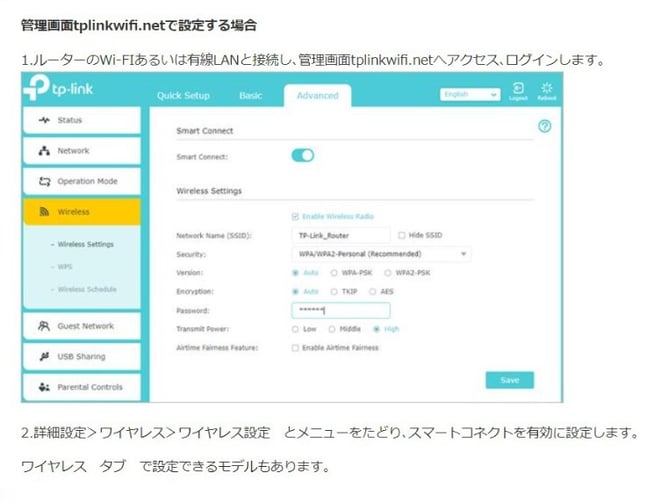661x502 pixels.
Task: Open the Security type dropdown
Action: click(381, 254)
